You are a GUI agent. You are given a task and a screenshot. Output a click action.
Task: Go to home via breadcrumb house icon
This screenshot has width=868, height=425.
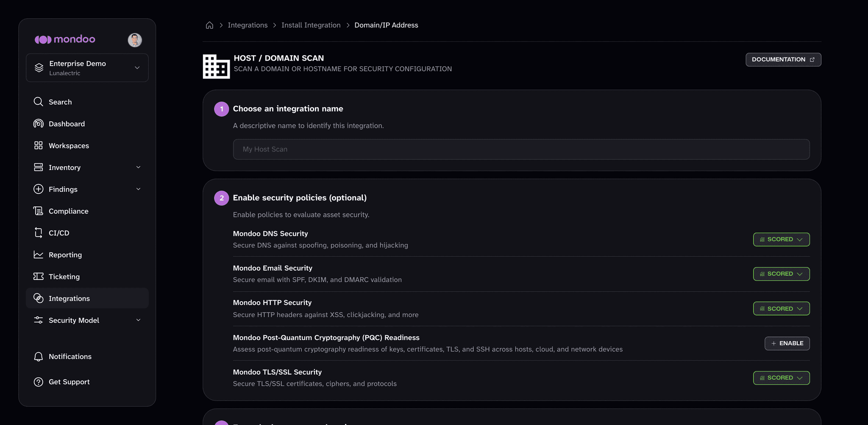[x=209, y=25]
